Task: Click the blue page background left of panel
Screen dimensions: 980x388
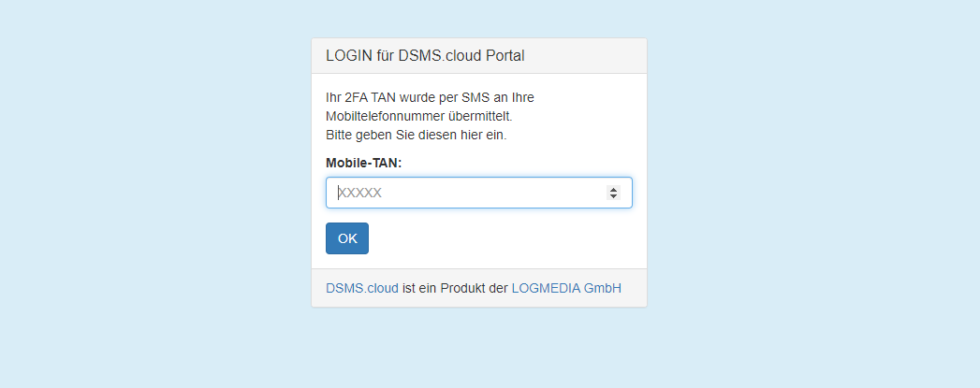Action: tap(150, 187)
